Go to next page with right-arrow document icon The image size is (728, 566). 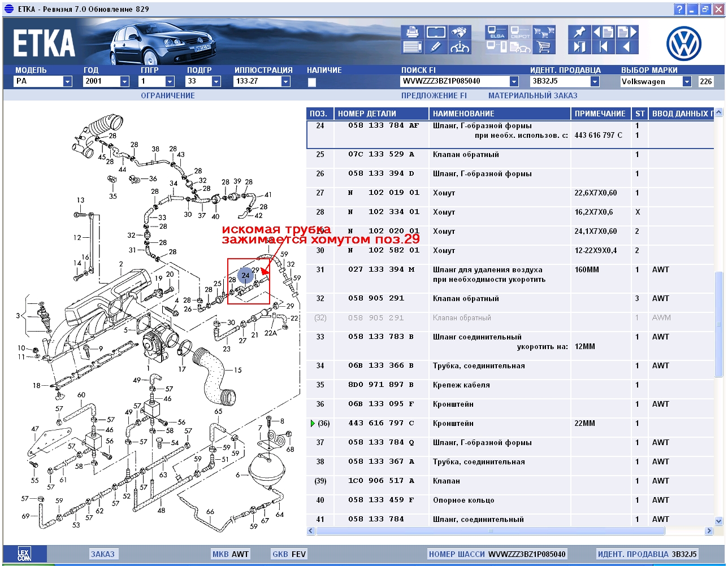click(x=627, y=32)
